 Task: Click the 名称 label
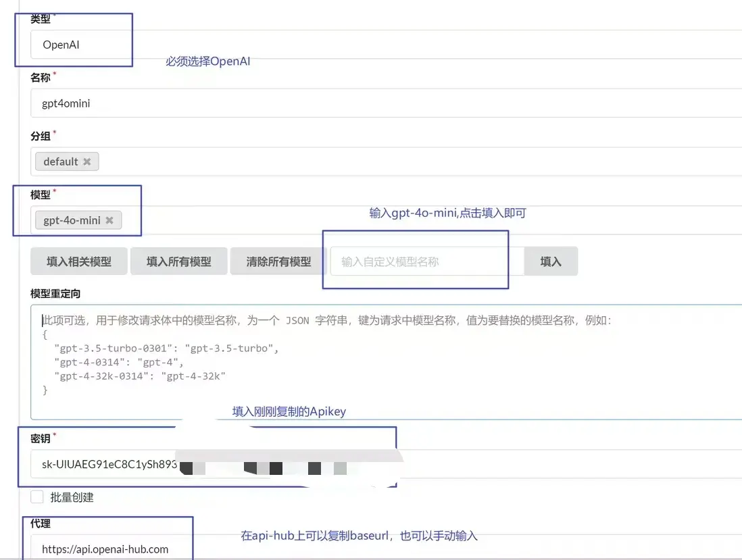(41, 78)
